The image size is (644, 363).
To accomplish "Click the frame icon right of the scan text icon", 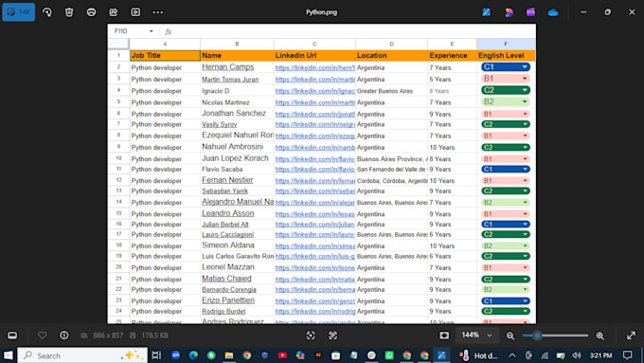I will (332, 336).
